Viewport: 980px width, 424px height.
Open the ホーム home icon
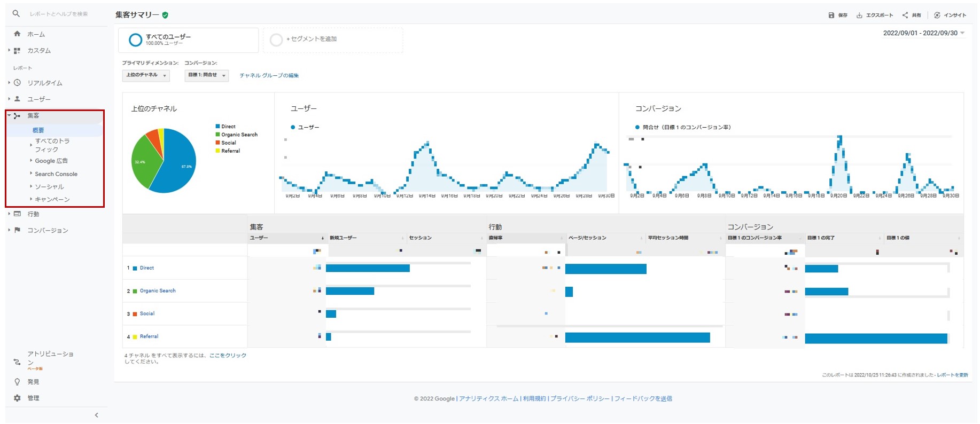pyautogui.click(x=17, y=34)
